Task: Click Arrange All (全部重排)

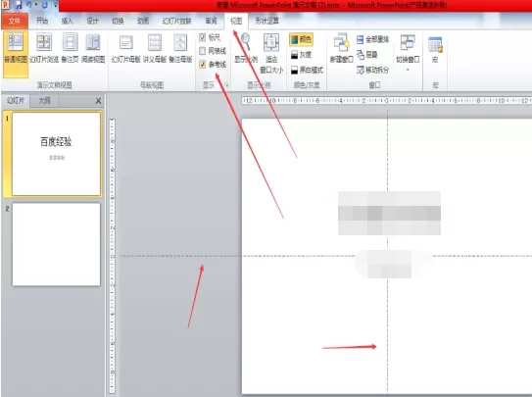Action: point(372,39)
